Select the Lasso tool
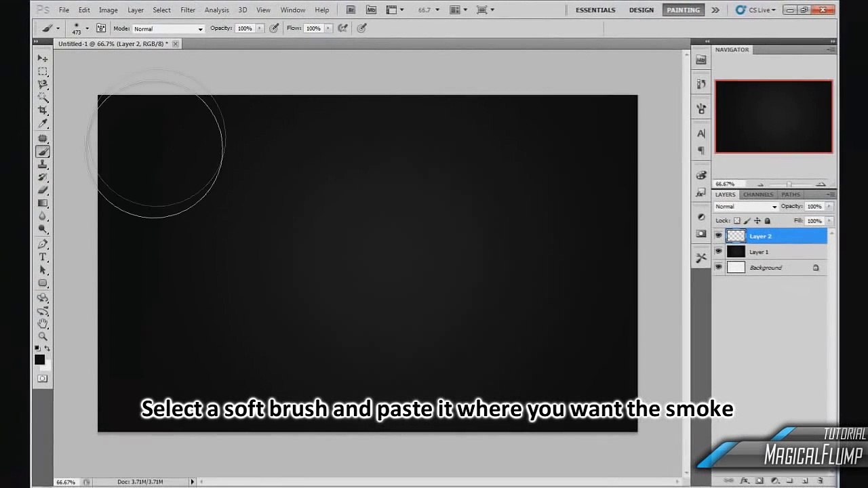 click(x=43, y=85)
